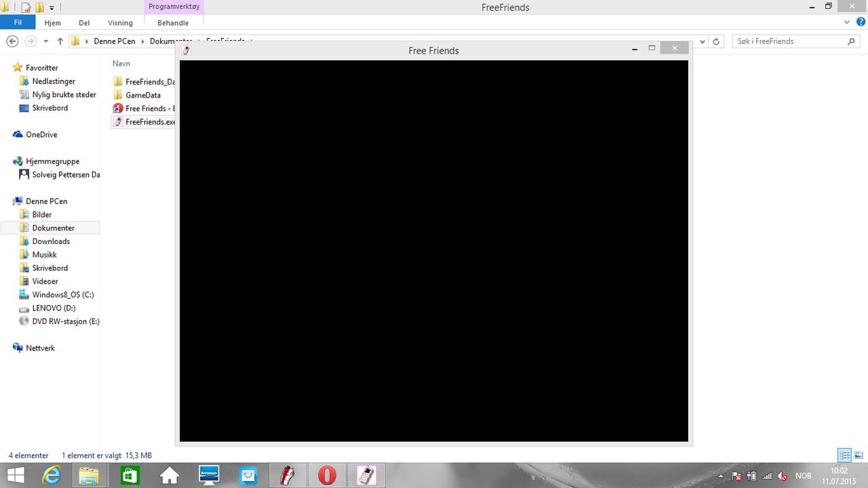Go up one folder level with the up arrow
868x488 pixels.
[60, 41]
